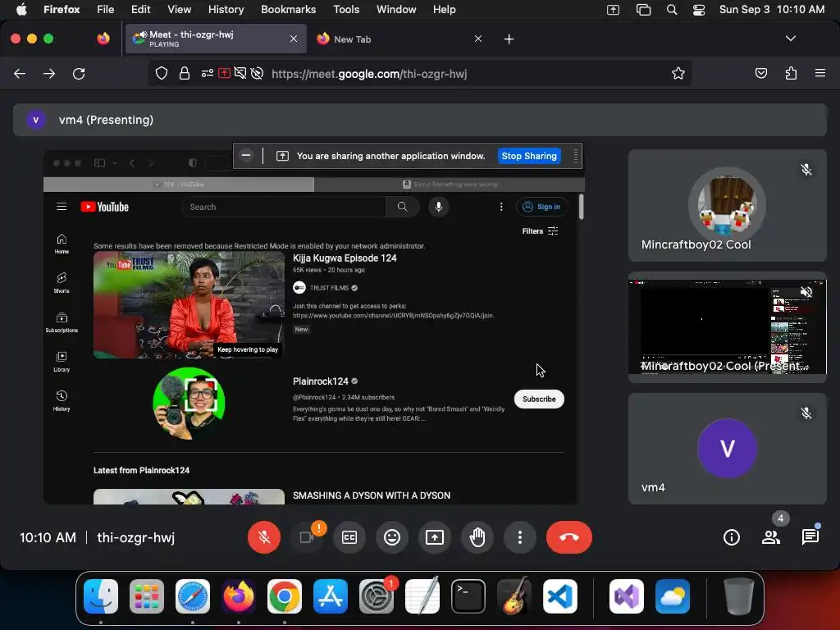840x630 pixels.
Task: Click the present screen button
Action: 435,537
